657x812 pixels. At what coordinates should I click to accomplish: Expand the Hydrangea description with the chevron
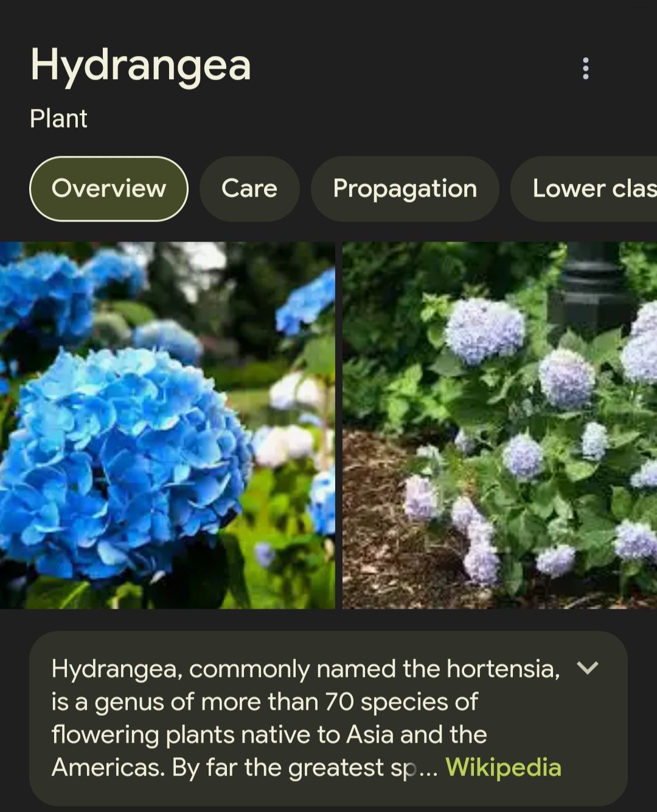[588, 668]
